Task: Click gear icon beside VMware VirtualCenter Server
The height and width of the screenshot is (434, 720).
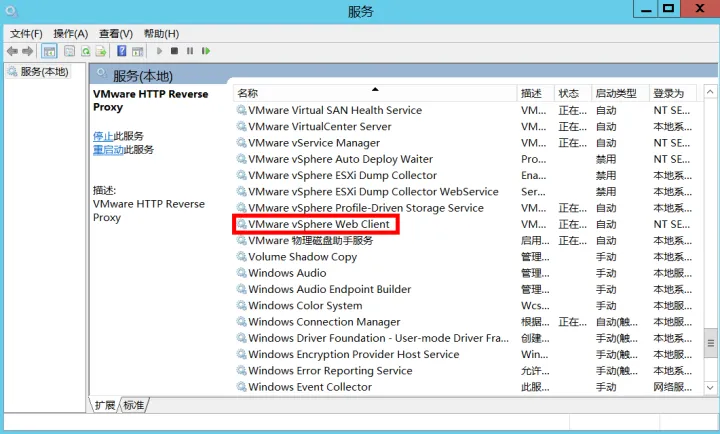Action: (x=242, y=126)
